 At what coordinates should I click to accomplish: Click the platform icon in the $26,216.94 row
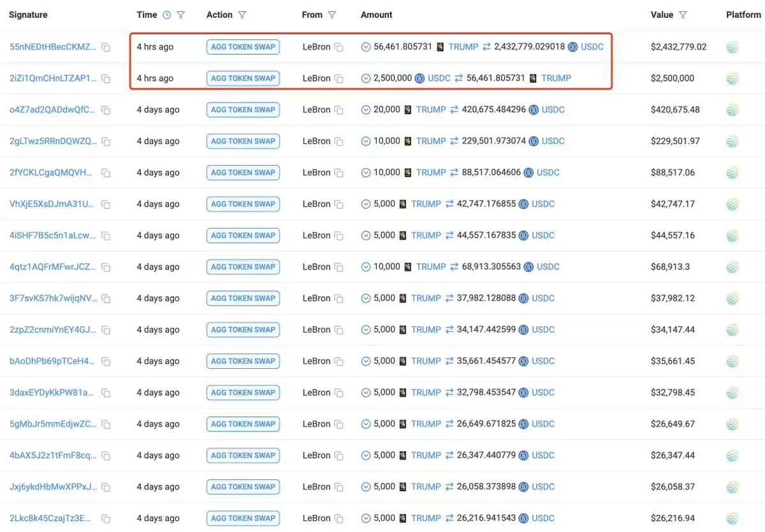click(x=732, y=518)
